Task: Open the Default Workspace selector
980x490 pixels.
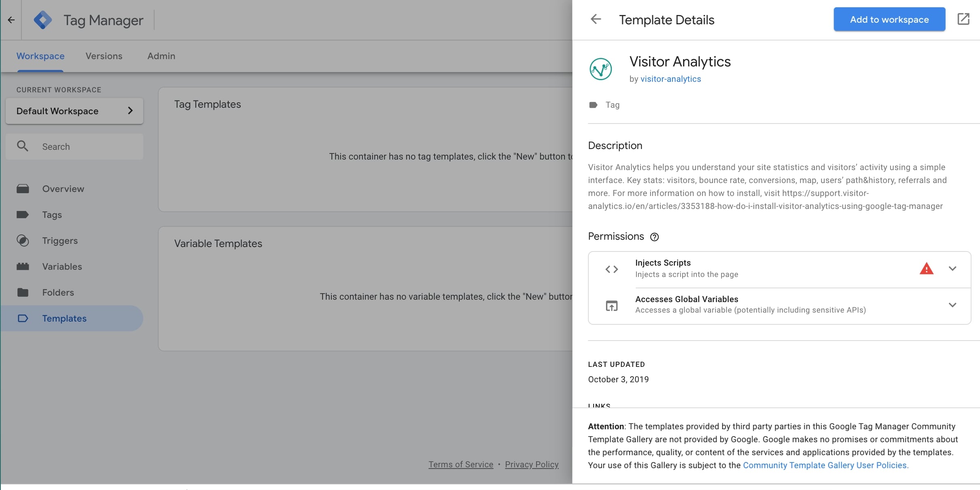Action: tap(74, 111)
